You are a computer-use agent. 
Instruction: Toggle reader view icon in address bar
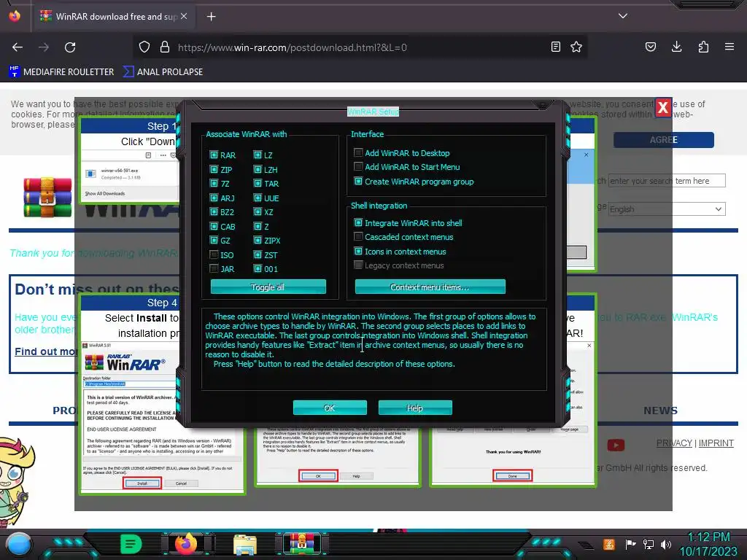coord(555,47)
